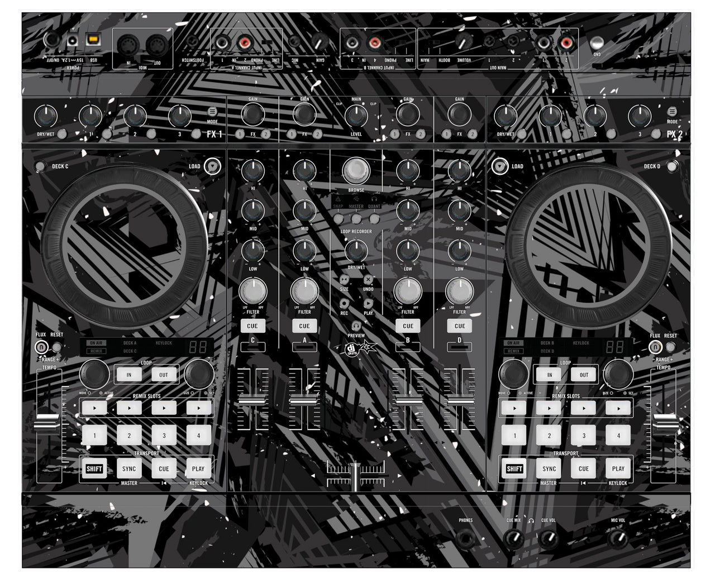This screenshot has width=715, height=588.
Task: Select deck A with its deck button
Action: click(x=304, y=346)
